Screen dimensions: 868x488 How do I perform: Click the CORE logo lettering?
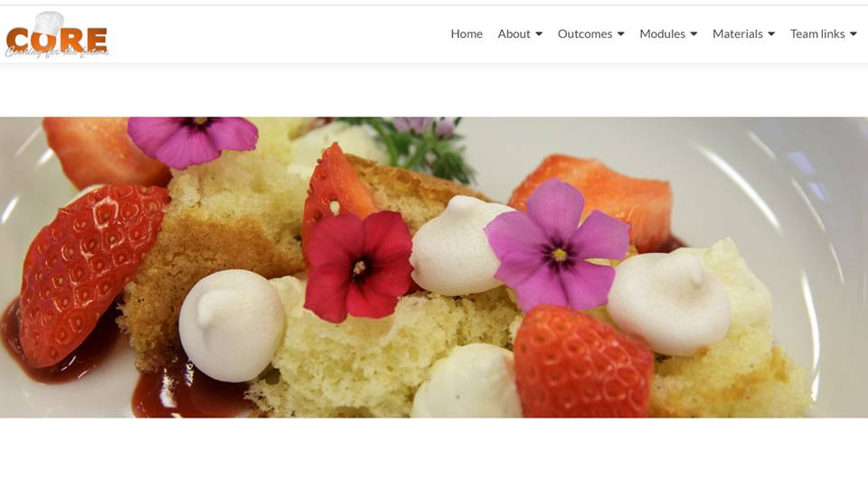56,40
